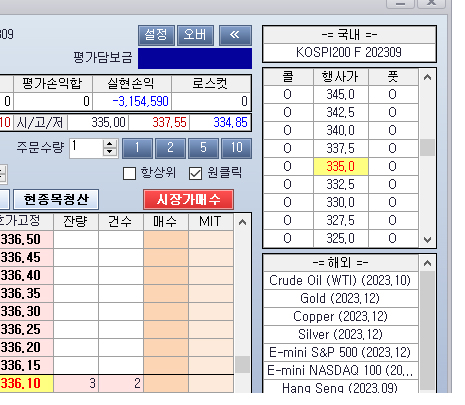Click the 주문수량 quantity input field
The image size is (465, 405).
(86, 148)
